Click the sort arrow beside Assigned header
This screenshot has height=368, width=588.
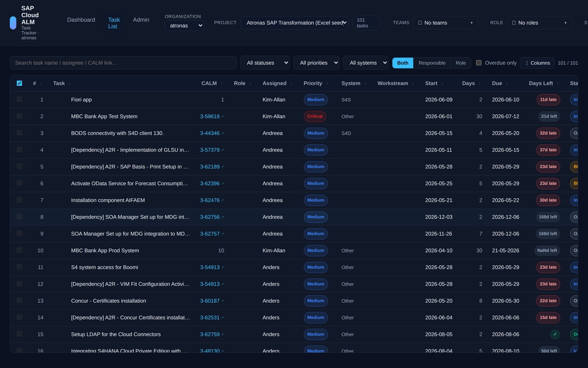(x=291, y=84)
